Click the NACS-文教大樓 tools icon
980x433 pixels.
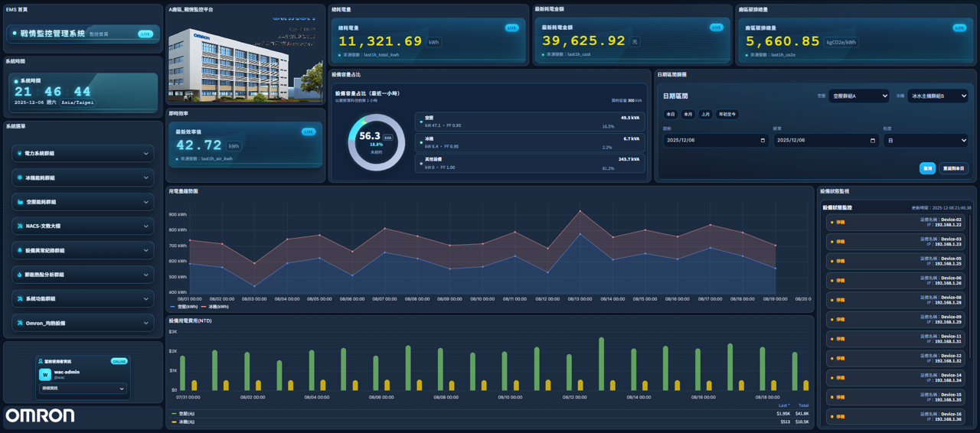click(20, 226)
